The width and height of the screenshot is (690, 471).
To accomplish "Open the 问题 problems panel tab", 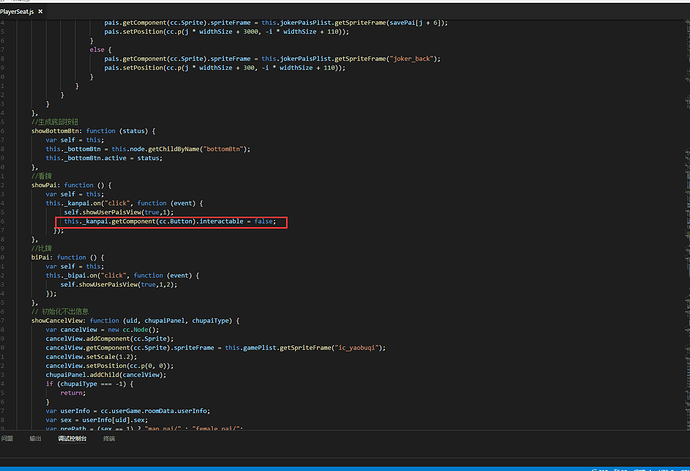I will [7, 438].
